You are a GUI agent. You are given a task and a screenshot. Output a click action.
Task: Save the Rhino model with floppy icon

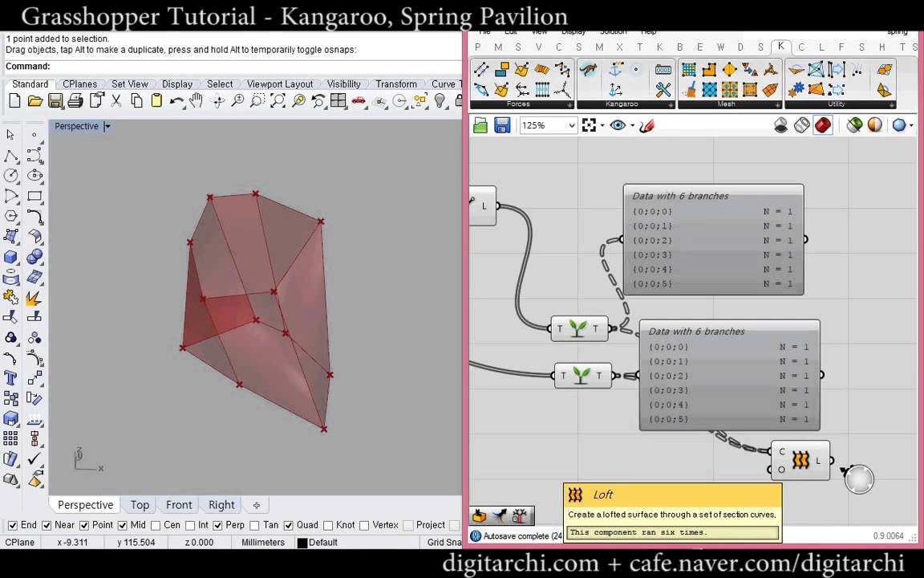[55, 101]
